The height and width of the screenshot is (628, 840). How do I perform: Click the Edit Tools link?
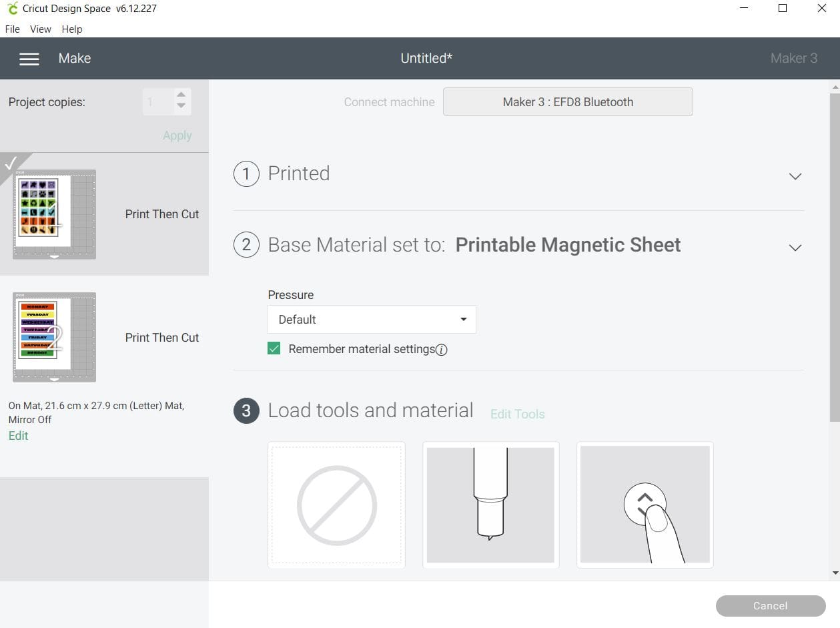coord(518,414)
